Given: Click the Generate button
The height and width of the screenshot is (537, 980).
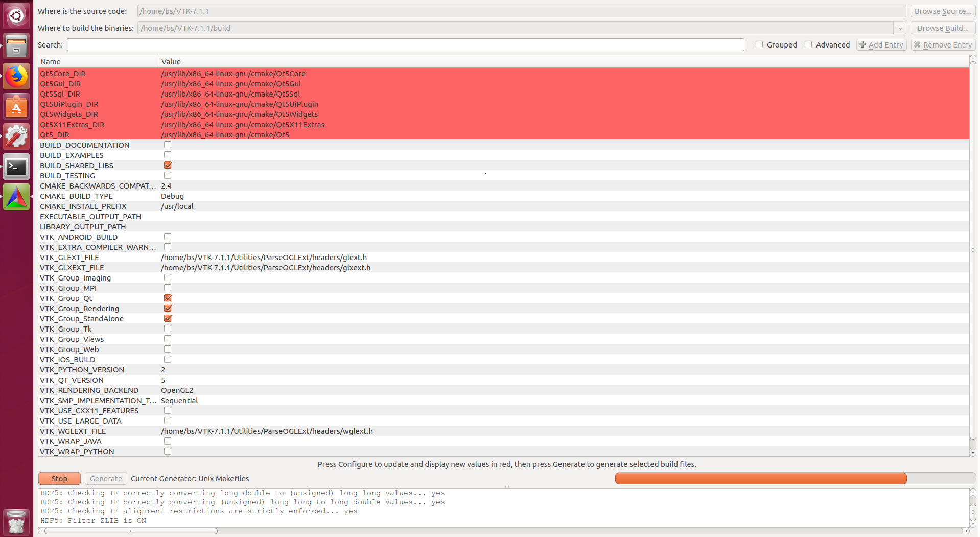Looking at the screenshot, I should (106, 479).
